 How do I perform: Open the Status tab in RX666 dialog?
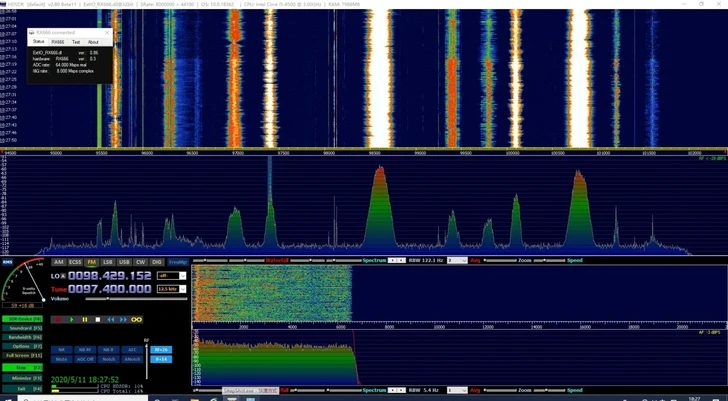pos(39,42)
